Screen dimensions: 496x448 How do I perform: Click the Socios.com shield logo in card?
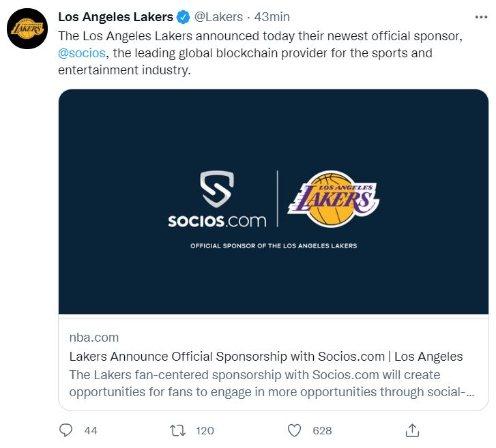coord(217,189)
